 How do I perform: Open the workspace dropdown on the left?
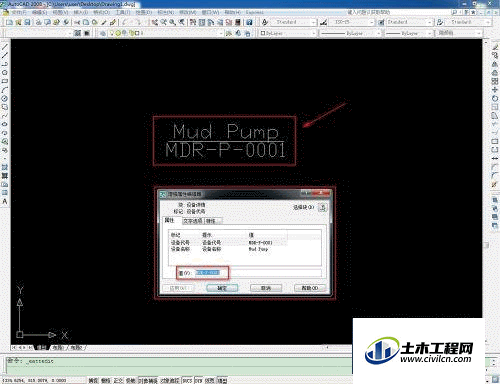70,33
